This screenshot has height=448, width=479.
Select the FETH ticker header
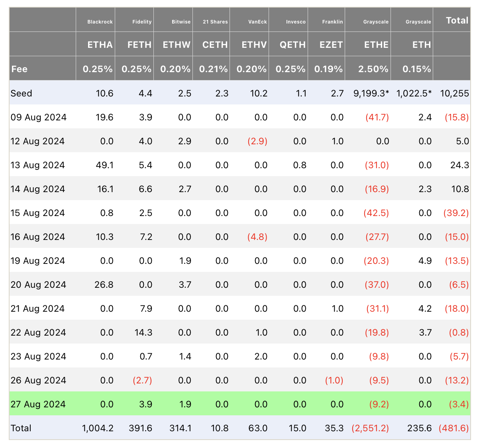click(x=139, y=45)
